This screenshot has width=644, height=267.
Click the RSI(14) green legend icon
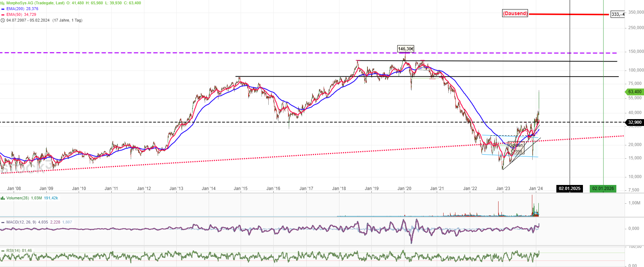(x=3, y=251)
